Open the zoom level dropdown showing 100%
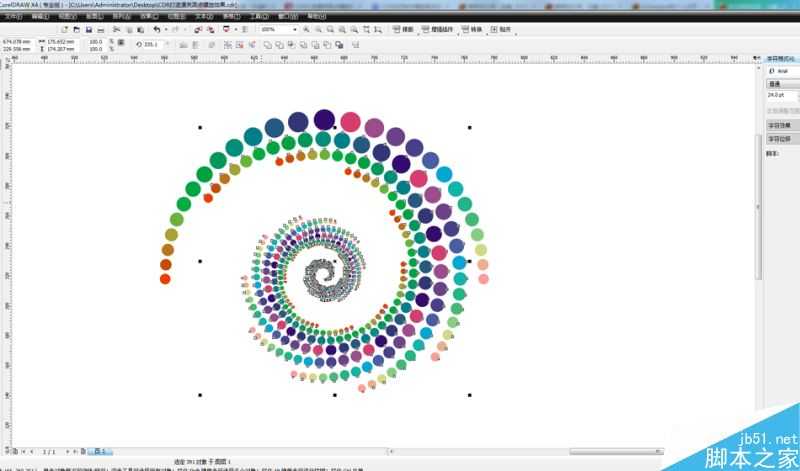 tap(279, 30)
